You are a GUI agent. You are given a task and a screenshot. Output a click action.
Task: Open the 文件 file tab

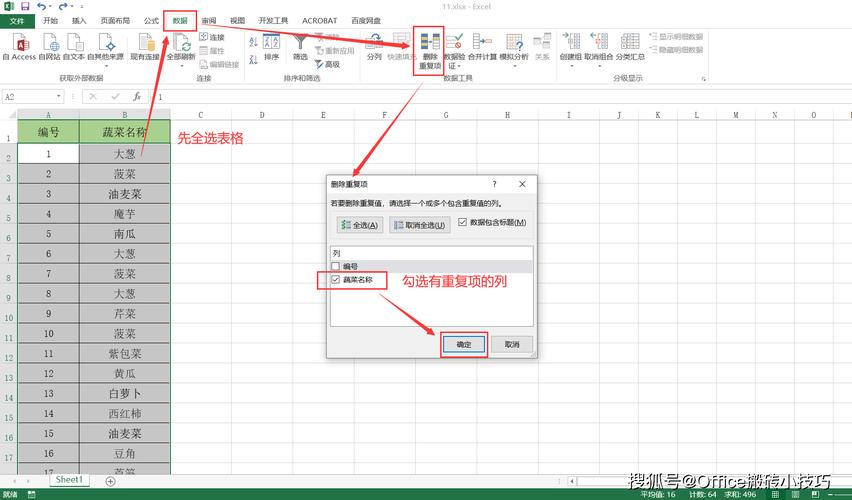(17, 21)
